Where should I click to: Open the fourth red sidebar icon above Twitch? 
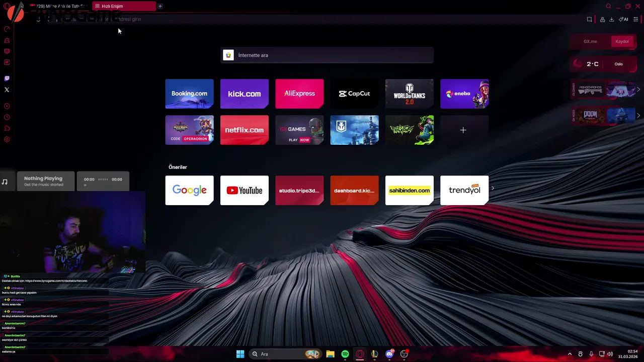click(7, 62)
